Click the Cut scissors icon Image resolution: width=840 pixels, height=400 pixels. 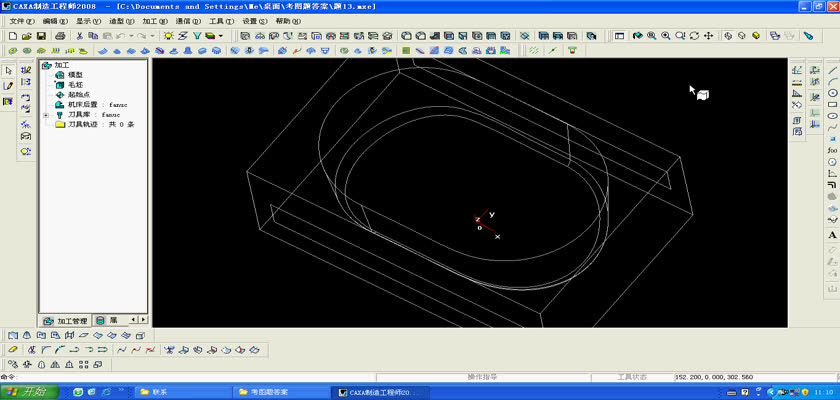point(79,36)
